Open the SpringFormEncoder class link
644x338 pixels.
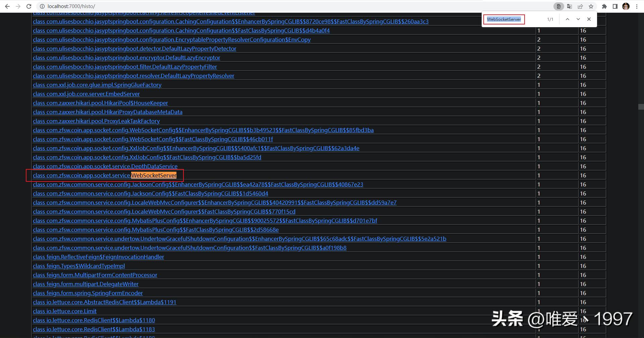pyautogui.click(x=88, y=293)
